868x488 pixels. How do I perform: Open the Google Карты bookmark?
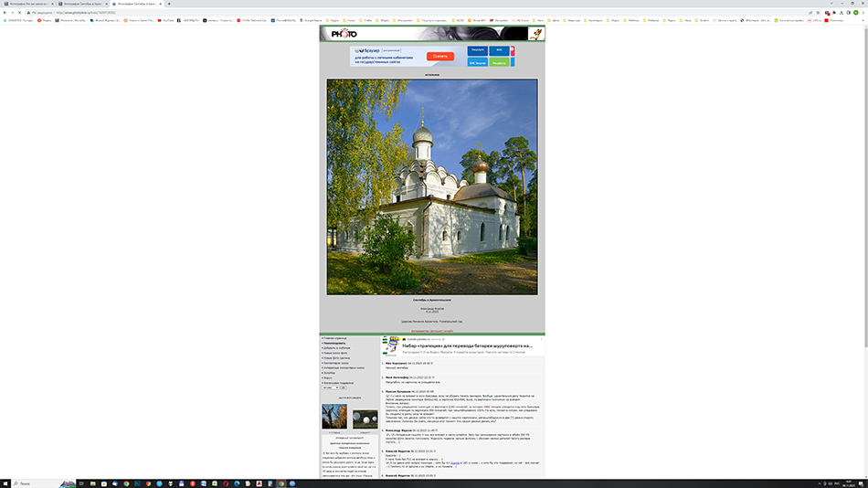pos(311,20)
